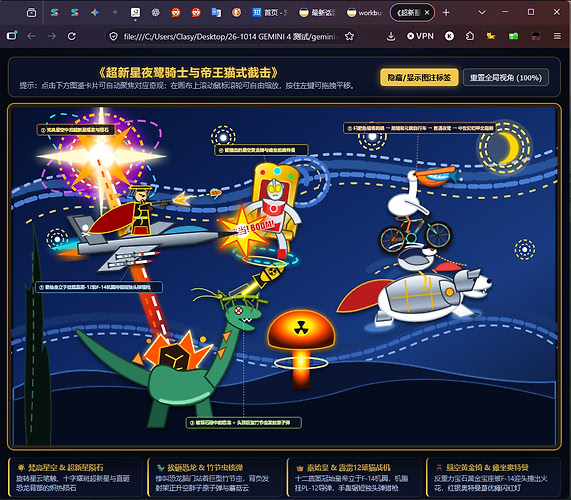Click annotation label ⑤ above the pelican

pos(420,128)
